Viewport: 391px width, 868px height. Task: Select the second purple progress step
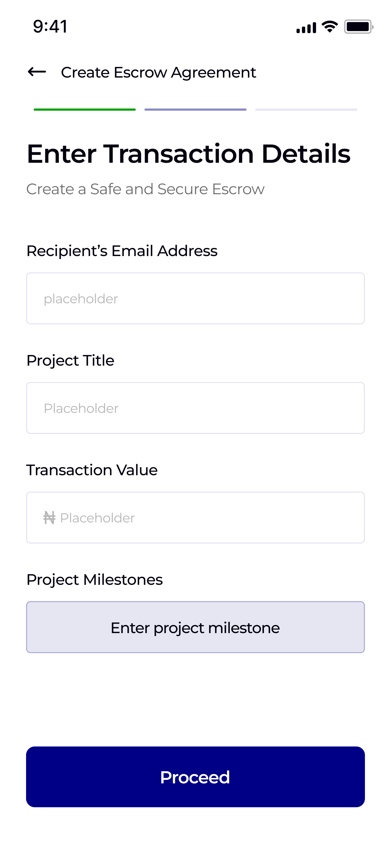point(195,110)
